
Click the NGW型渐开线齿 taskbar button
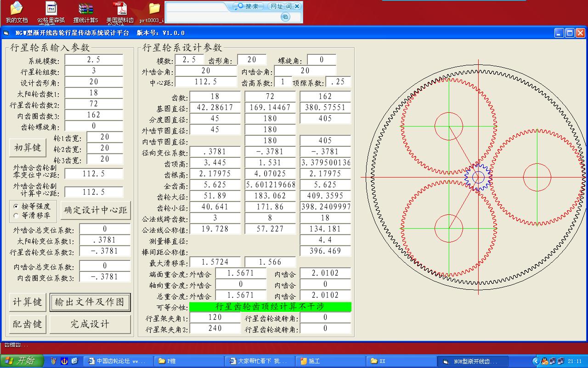point(472,361)
